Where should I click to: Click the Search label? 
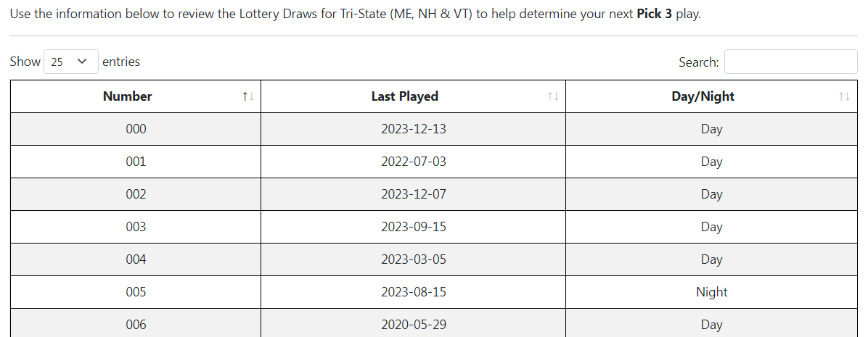[699, 62]
